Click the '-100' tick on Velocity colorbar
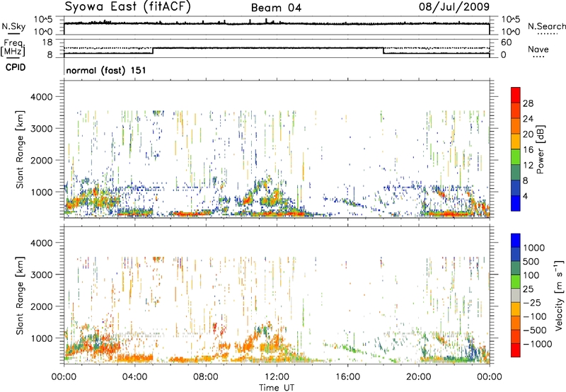Screen dimensions: 566x392 tap(535, 316)
